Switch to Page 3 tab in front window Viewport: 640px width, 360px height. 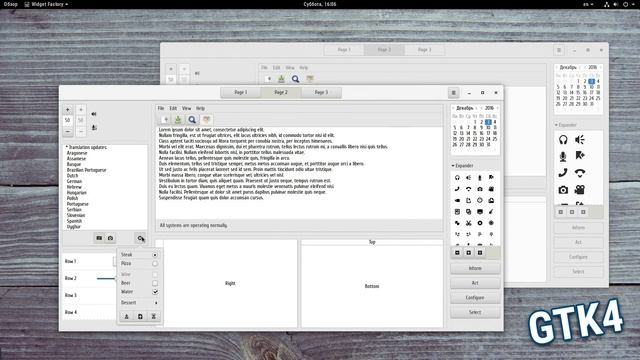[321, 93]
